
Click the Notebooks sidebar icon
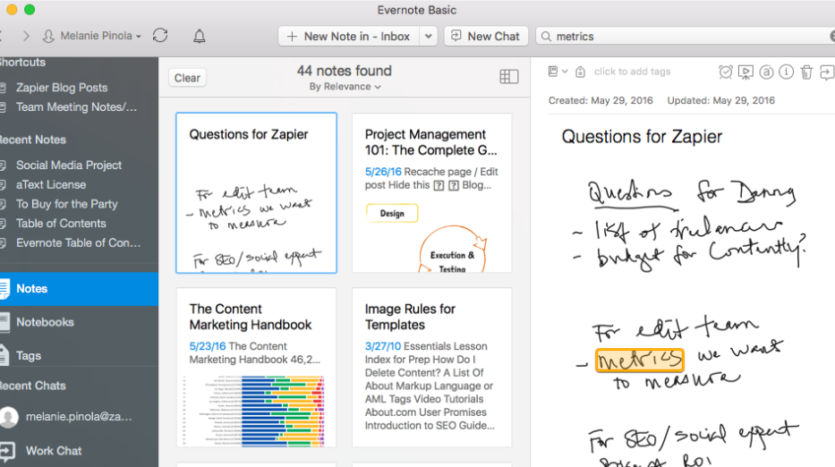coord(4,322)
